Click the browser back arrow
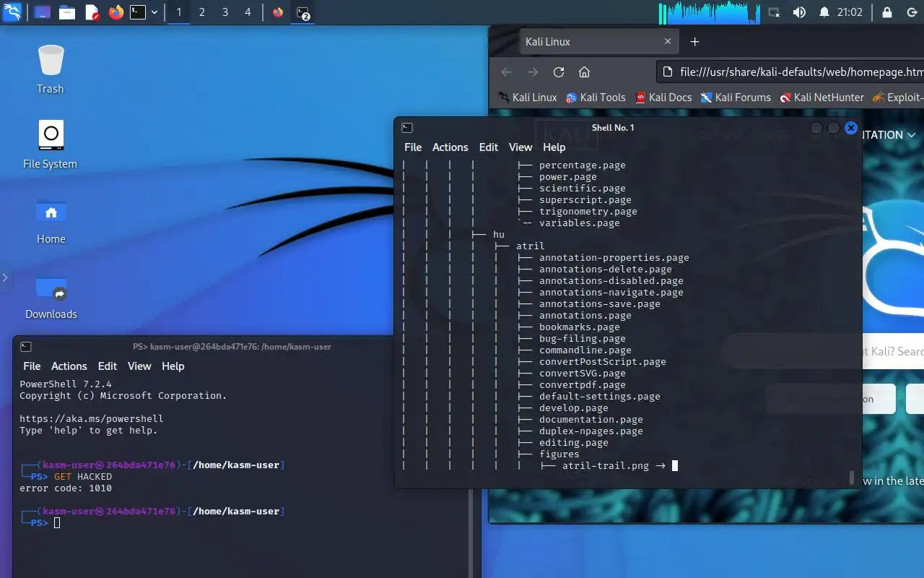Image resolution: width=924 pixels, height=578 pixels. pyautogui.click(x=506, y=72)
